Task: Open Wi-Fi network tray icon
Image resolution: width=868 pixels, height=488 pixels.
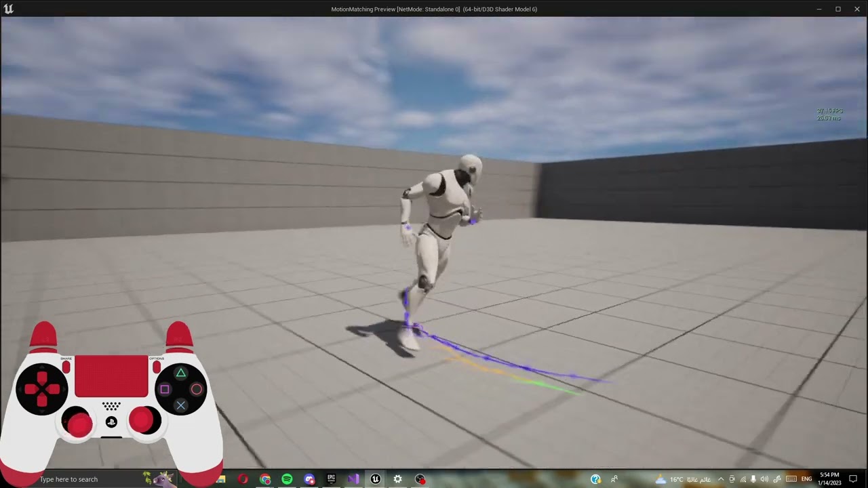Action: (x=743, y=479)
